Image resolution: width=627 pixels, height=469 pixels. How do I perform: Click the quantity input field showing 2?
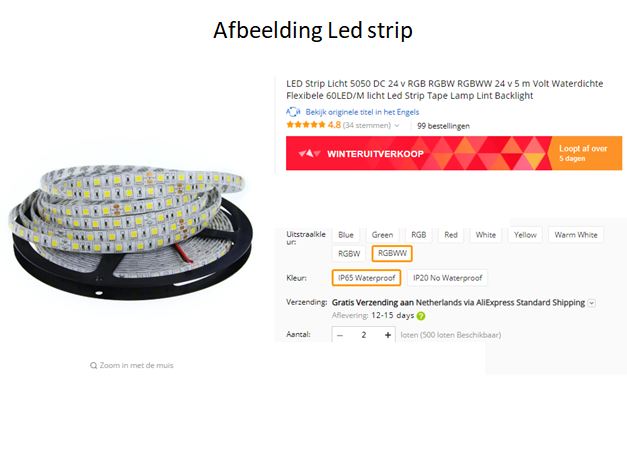(363, 335)
